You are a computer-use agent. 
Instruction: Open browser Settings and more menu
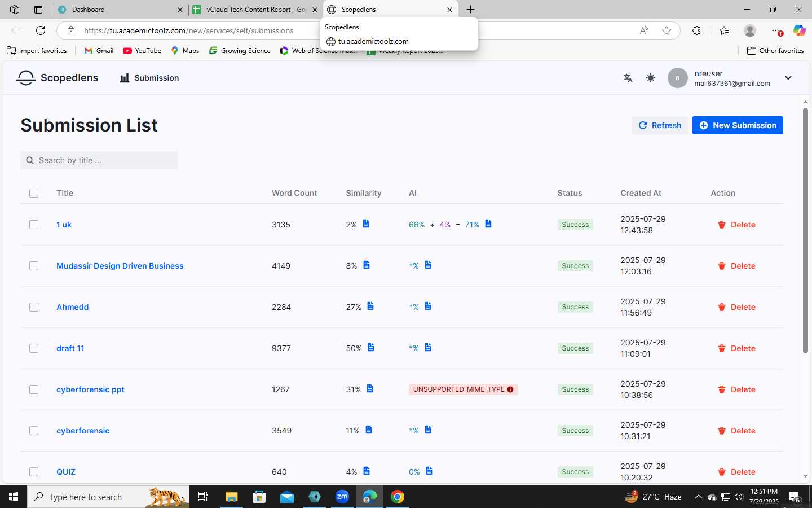(776, 30)
